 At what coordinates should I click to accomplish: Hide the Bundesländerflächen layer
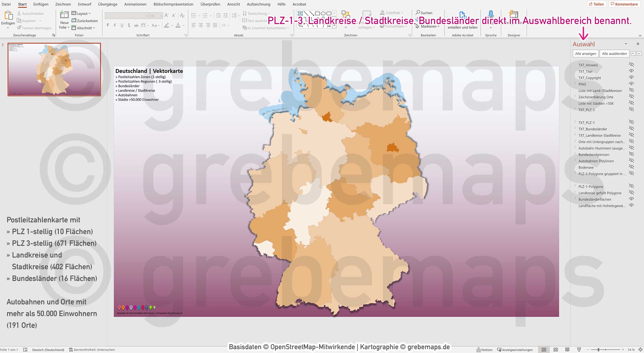(631, 199)
